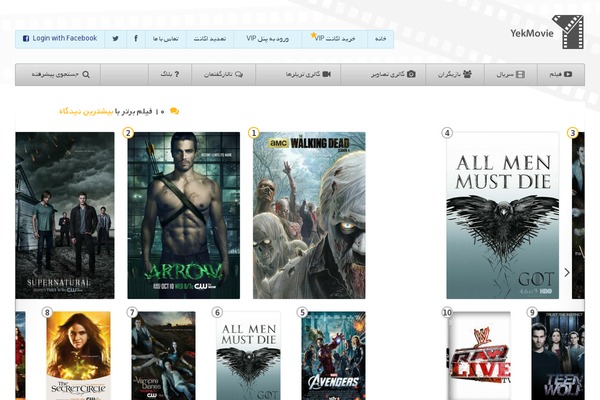Viewport: 600px width, 400px height.
Task: Open the WWE Raw Live poster
Action: tap(478, 356)
